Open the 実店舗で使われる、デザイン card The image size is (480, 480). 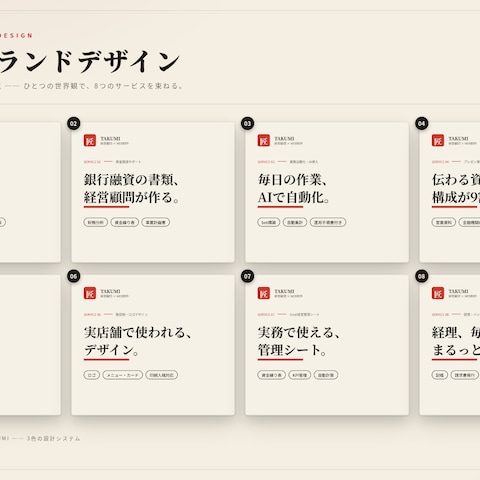153,345
